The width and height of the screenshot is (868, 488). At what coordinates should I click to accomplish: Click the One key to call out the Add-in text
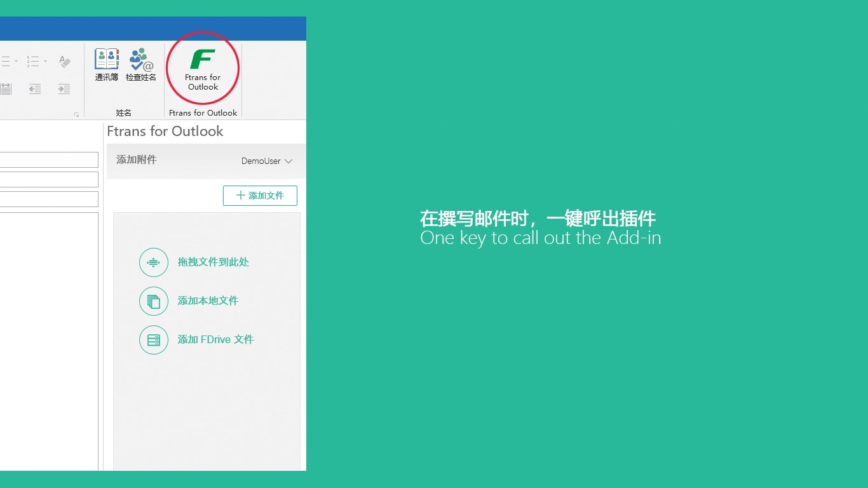point(541,238)
